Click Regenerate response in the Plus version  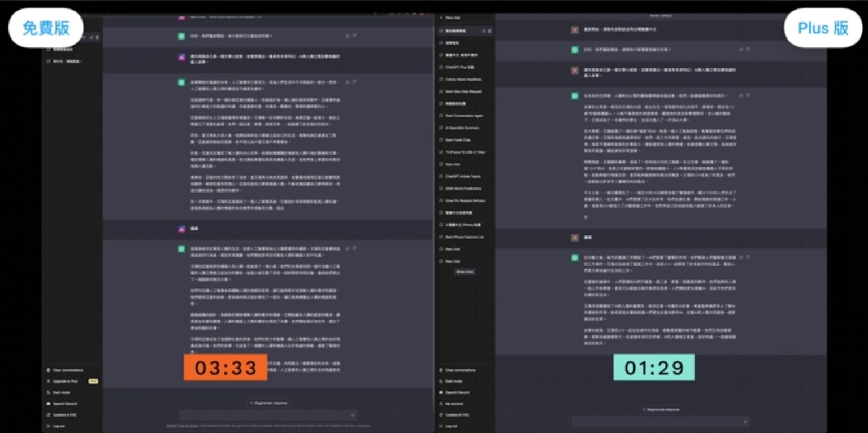[660, 409]
